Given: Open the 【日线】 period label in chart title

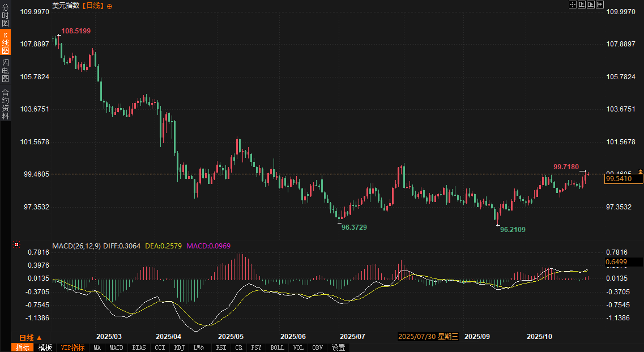Looking at the screenshot, I should tap(93, 6).
